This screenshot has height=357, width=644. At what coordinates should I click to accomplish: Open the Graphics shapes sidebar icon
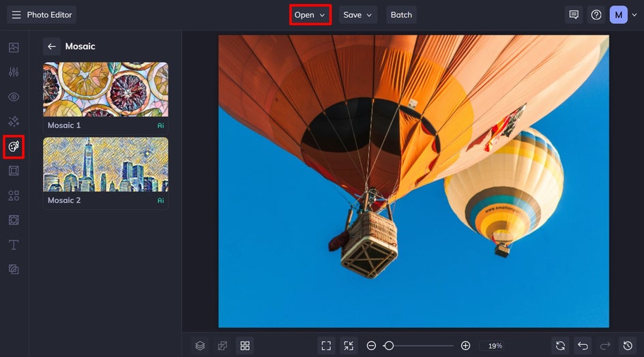[14, 196]
